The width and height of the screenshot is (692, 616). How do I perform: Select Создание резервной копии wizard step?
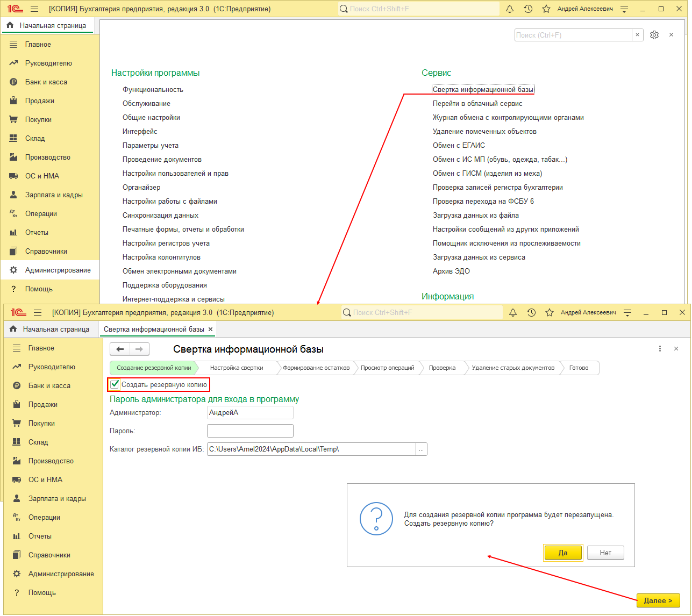tap(154, 368)
